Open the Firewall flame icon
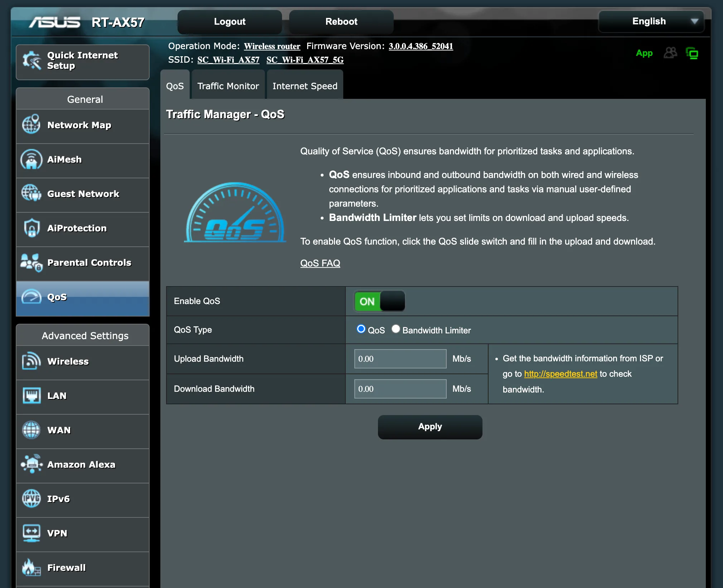The height and width of the screenshot is (588, 723). pyautogui.click(x=31, y=567)
